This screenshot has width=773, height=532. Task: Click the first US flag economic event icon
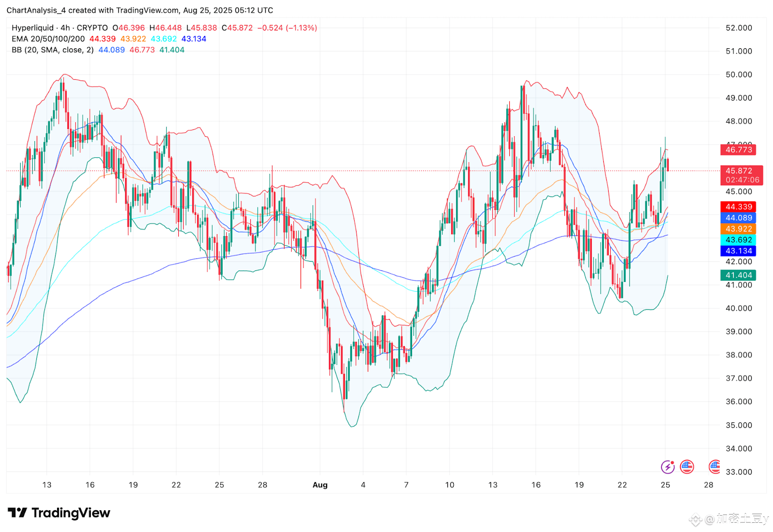[687, 467]
